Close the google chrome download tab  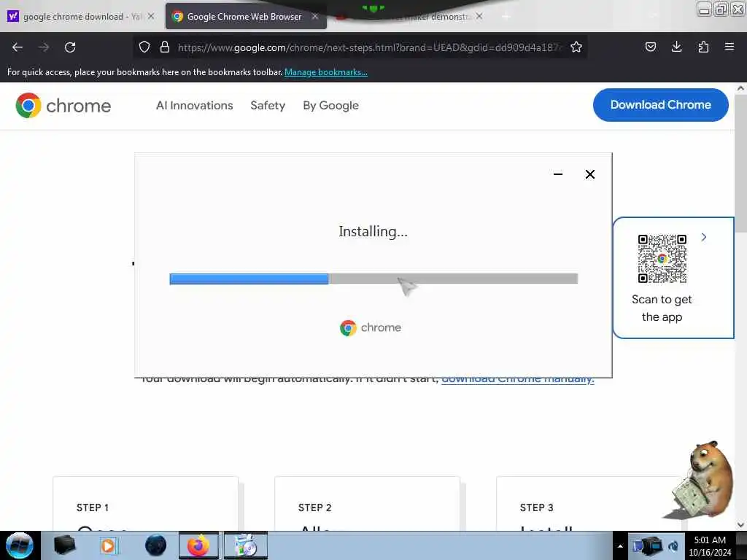pyautogui.click(x=150, y=16)
